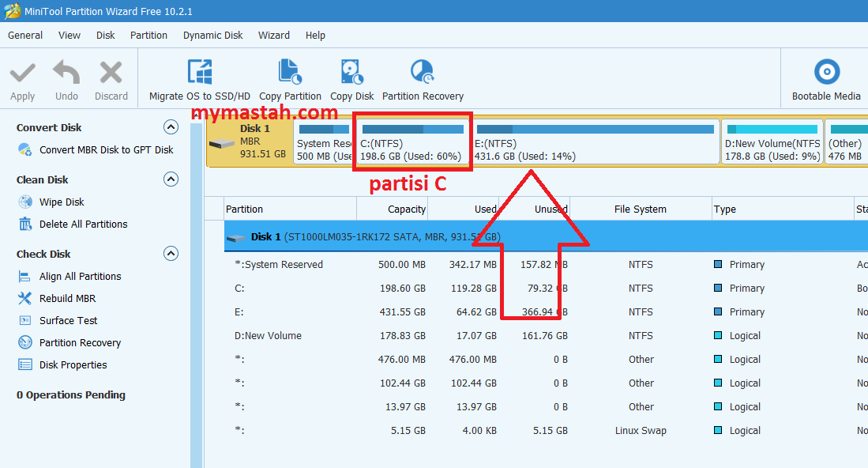Collapse the Clean Disk section
This screenshot has height=468, width=868.
pyautogui.click(x=171, y=179)
